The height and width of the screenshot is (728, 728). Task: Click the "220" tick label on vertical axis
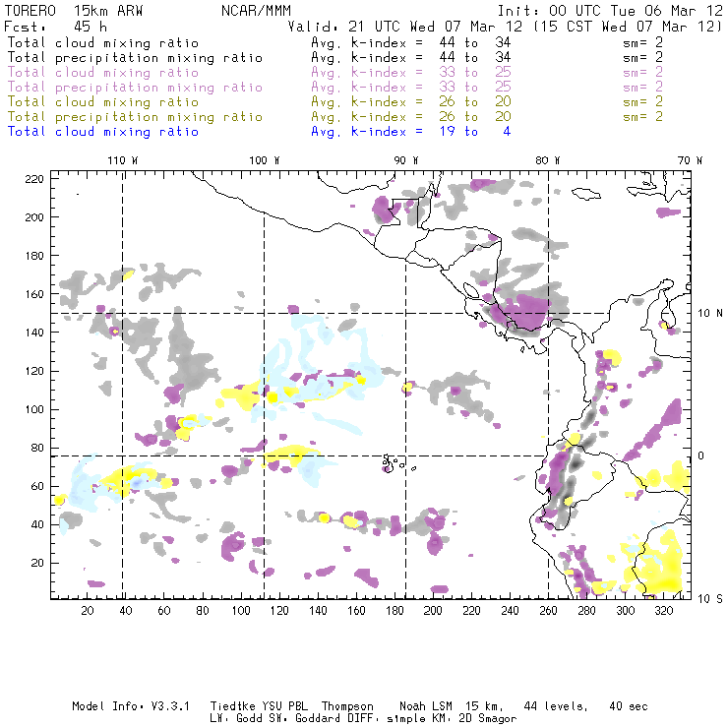(x=34, y=179)
